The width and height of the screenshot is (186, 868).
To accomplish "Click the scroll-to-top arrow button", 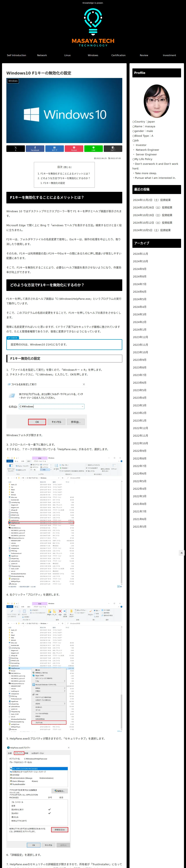I will pyautogui.click(x=182, y=553).
